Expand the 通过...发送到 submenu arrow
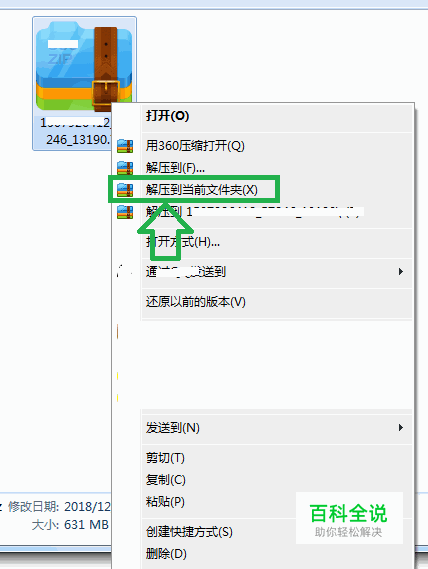Image resolution: width=428 pixels, height=569 pixels. 401,271
